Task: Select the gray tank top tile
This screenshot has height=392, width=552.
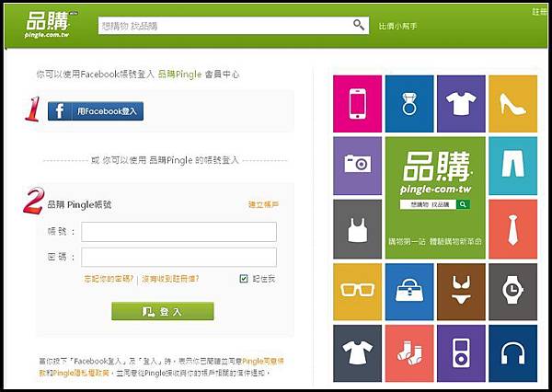Action: (357, 229)
